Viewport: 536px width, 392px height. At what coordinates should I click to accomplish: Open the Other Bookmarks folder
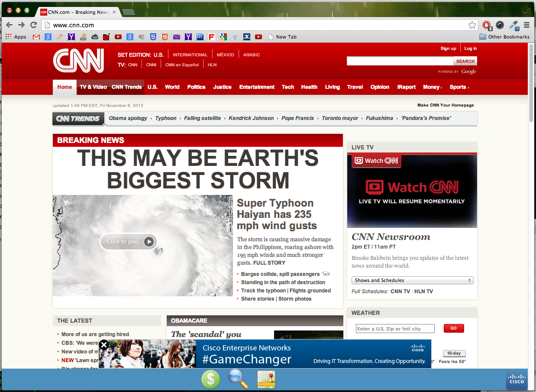(x=504, y=37)
